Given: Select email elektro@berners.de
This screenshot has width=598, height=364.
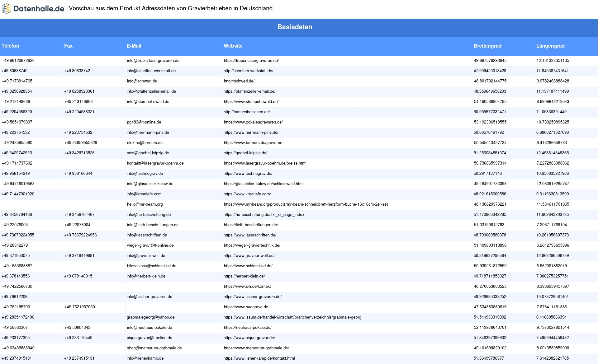Looking at the screenshot, I should coord(145,143).
